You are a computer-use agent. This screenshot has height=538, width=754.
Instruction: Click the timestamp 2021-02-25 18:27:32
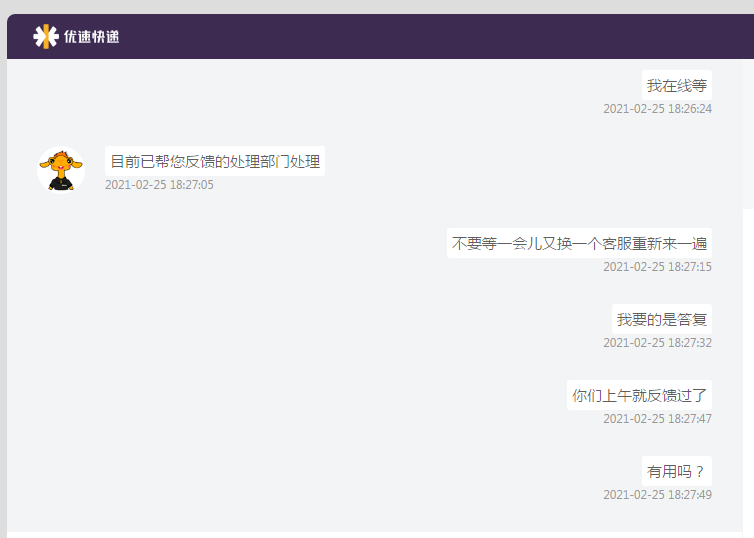click(657, 343)
